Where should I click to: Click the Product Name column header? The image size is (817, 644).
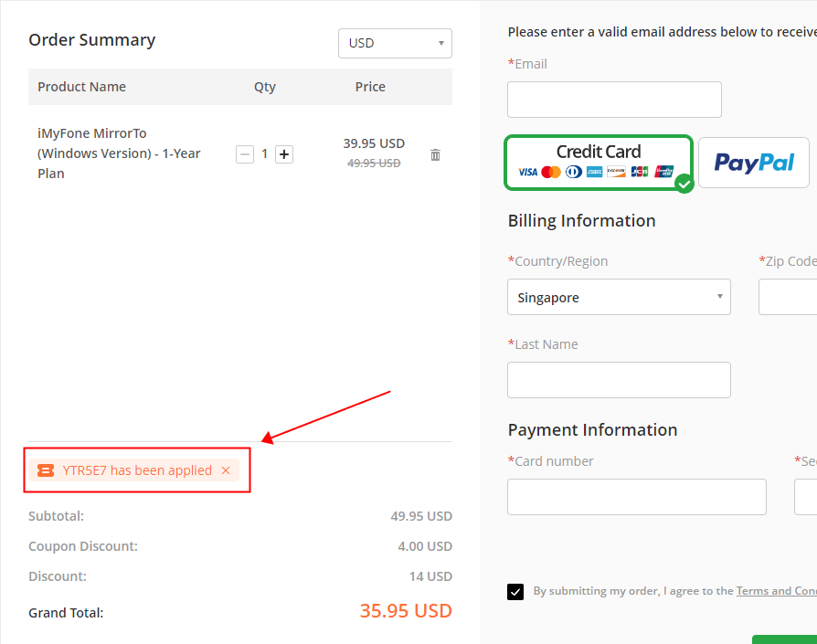tap(82, 87)
